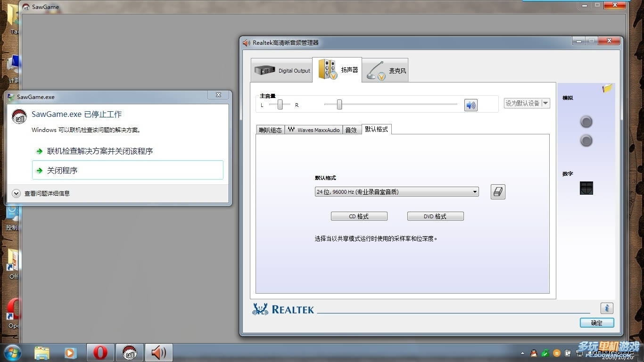Screen dimensions: 644x362
Task: Click the upper analog jack circle
Action: (x=586, y=122)
